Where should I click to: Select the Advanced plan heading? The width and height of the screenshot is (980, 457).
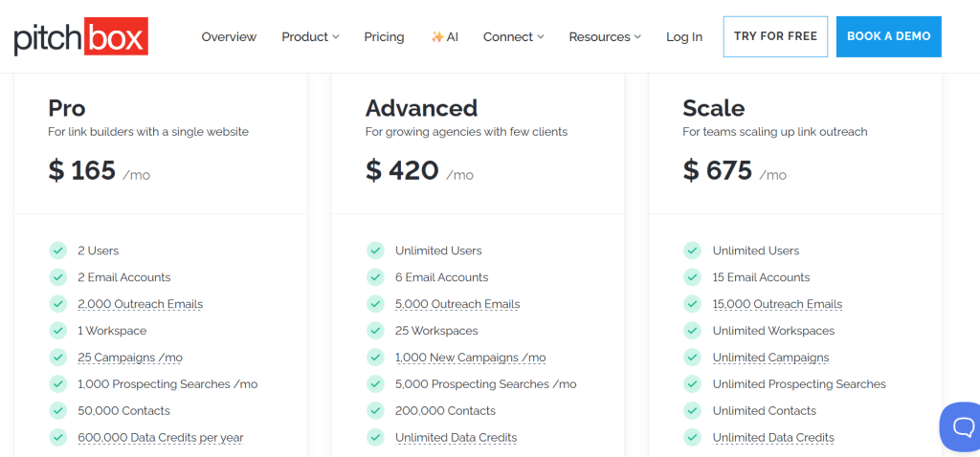[421, 108]
